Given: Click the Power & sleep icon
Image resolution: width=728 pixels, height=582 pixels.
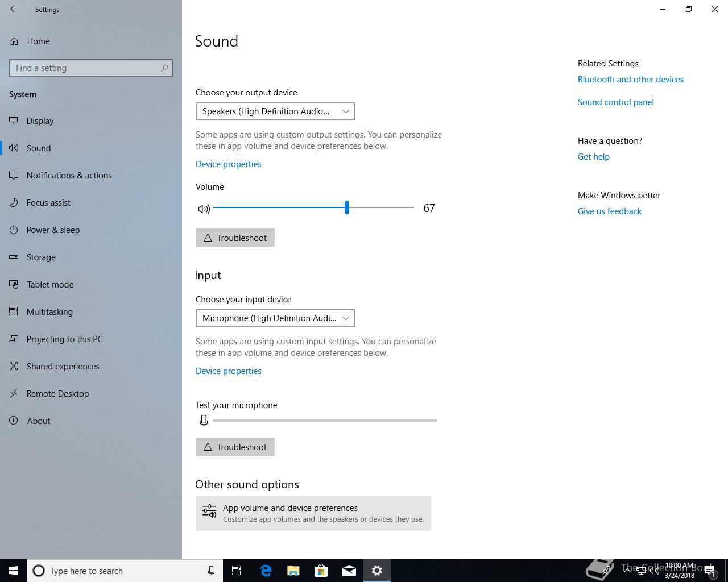Looking at the screenshot, I should [14, 230].
